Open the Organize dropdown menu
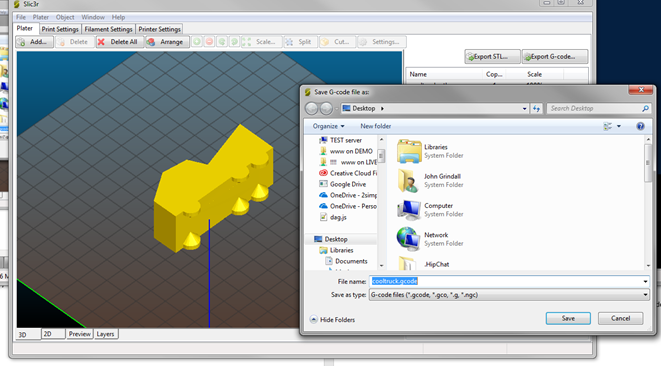The width and height of the screenshot is (661, 366). [x=328, y=126]
